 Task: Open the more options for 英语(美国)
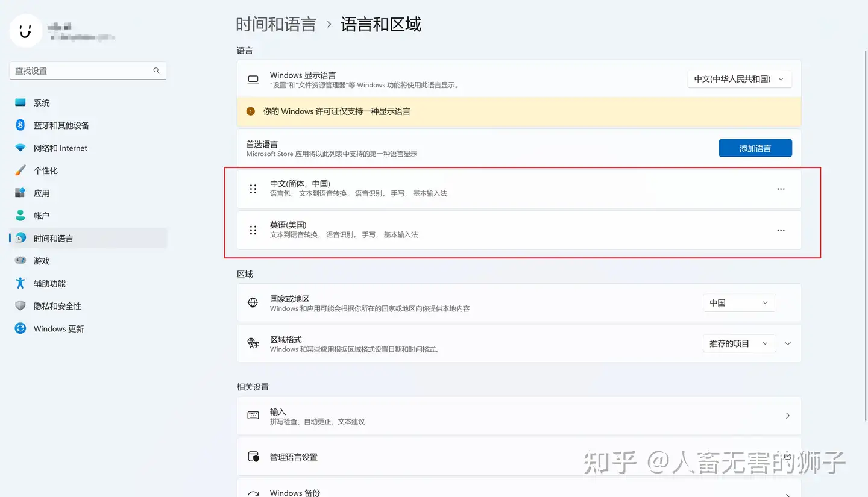point(781,230)
